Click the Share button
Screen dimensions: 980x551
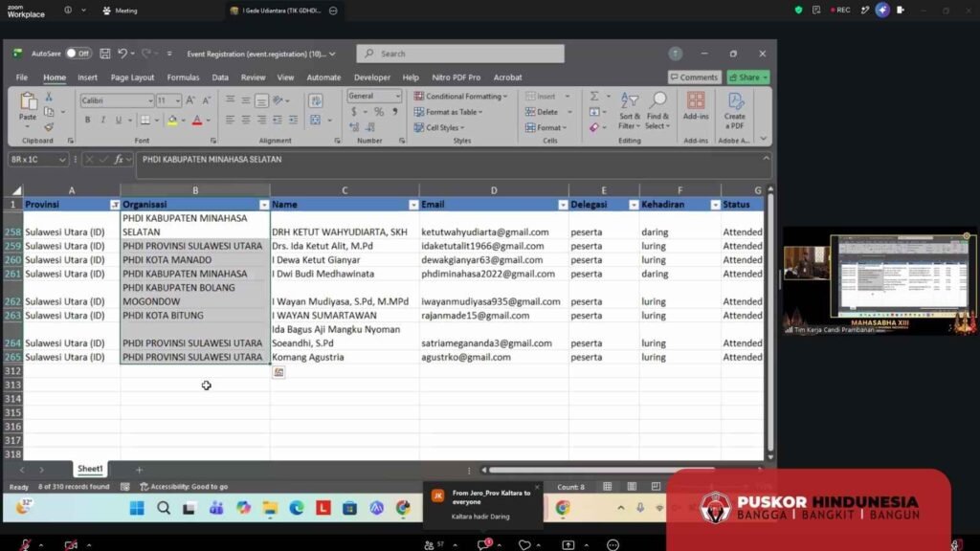(748, 77)
